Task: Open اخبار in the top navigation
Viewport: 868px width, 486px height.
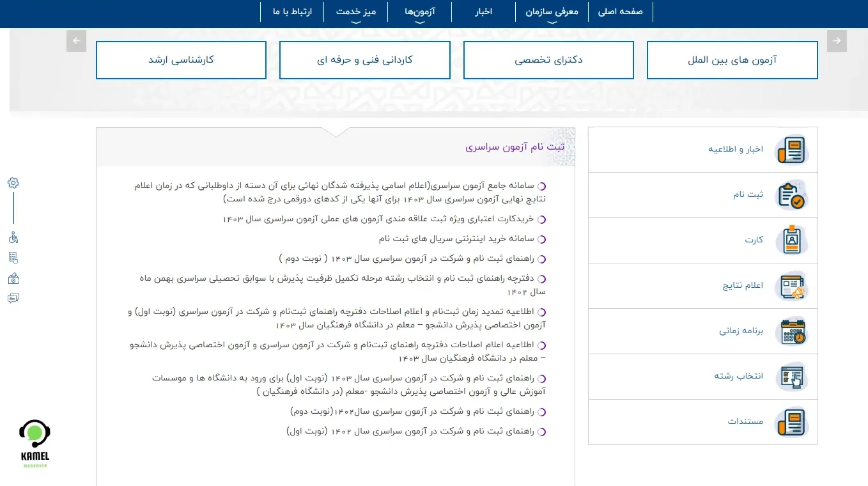Action: 483,12
